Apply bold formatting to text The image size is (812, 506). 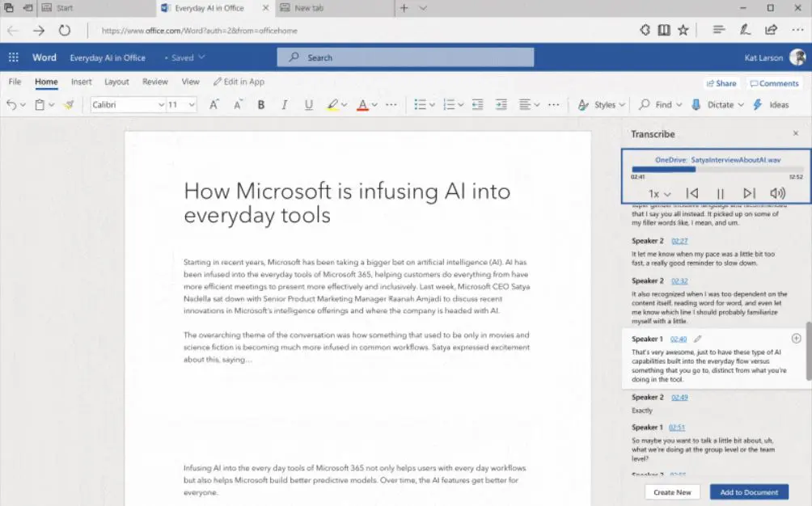pyautogui.click(x=261, y=104)
